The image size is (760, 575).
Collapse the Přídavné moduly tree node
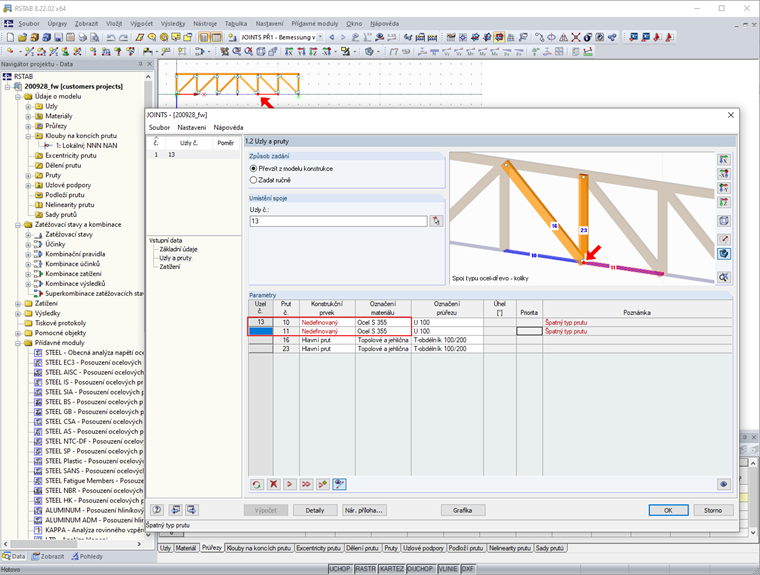click(18, 343)
